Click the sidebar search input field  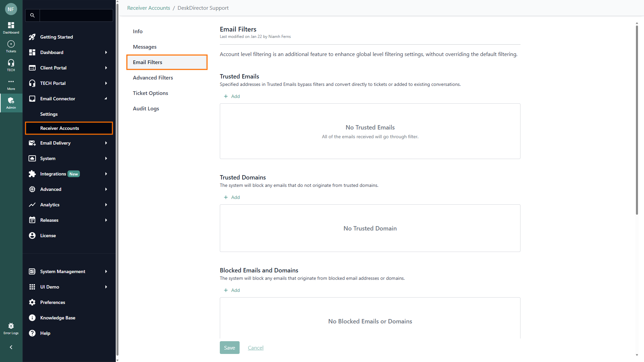point(76,15)
